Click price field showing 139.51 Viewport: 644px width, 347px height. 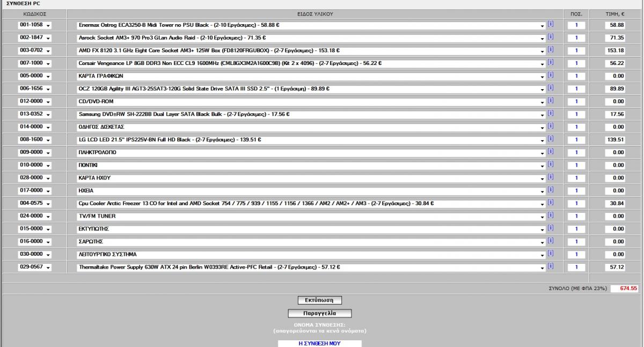[614, 140]
